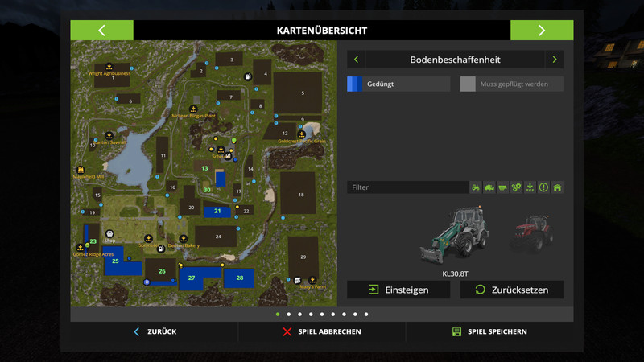Click Spiel speichern

[x=489, y=331]
